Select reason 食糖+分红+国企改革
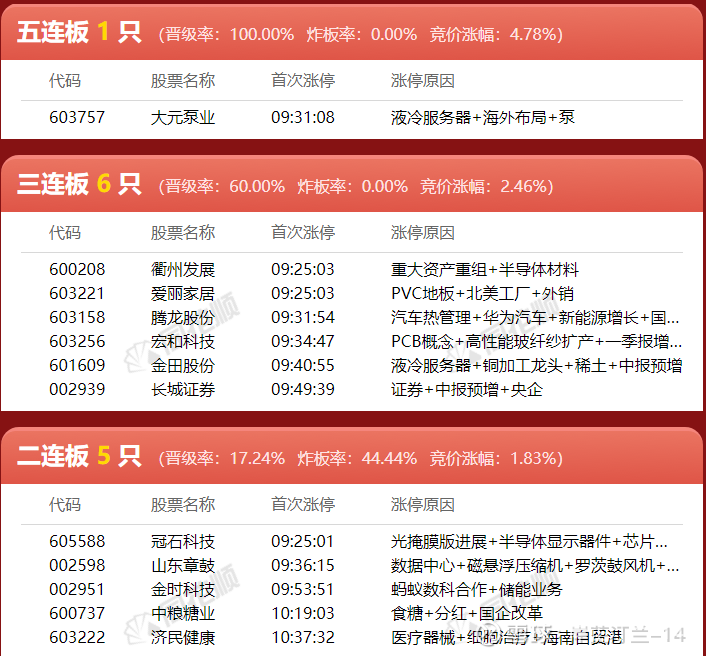This screenshot has width=706, height=656. 467,613
